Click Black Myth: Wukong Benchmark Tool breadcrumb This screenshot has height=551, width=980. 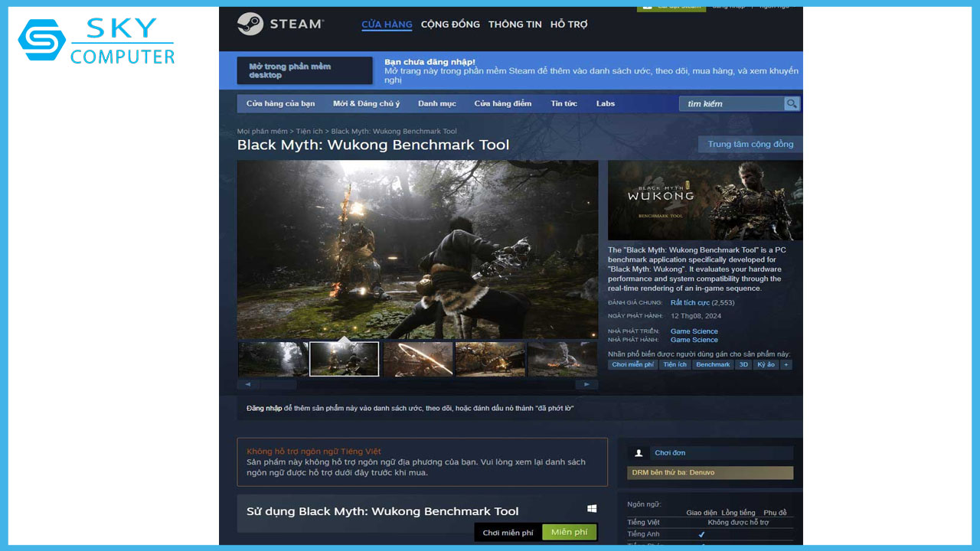pyautogui.click(x=394, y=132)
